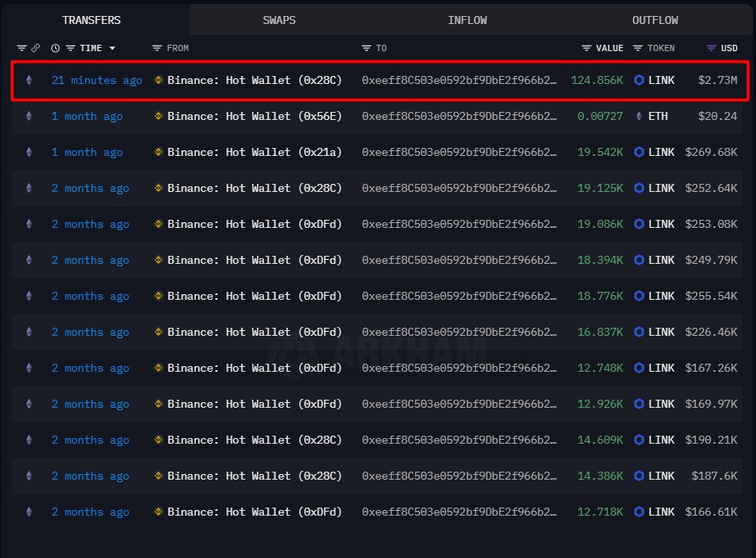Open the USD column filter
Image resolution: width=756 pixels, height=558 pixels.
(x=711, y=48)
